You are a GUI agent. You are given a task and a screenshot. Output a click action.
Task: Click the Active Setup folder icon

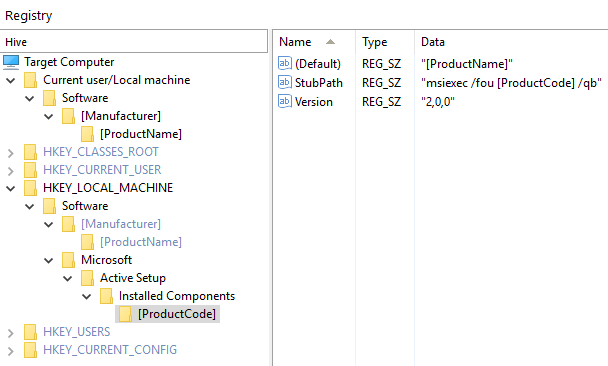[x=87, y=278]
